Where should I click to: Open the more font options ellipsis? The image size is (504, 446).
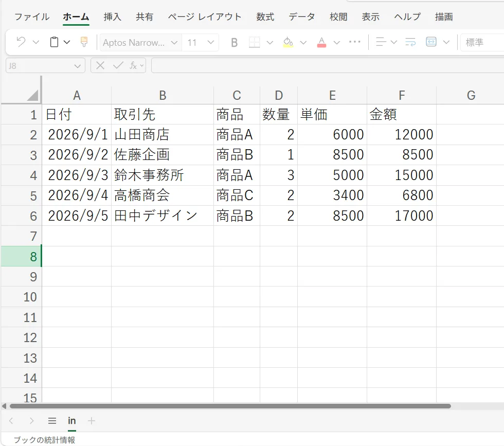tap(355, 42)
